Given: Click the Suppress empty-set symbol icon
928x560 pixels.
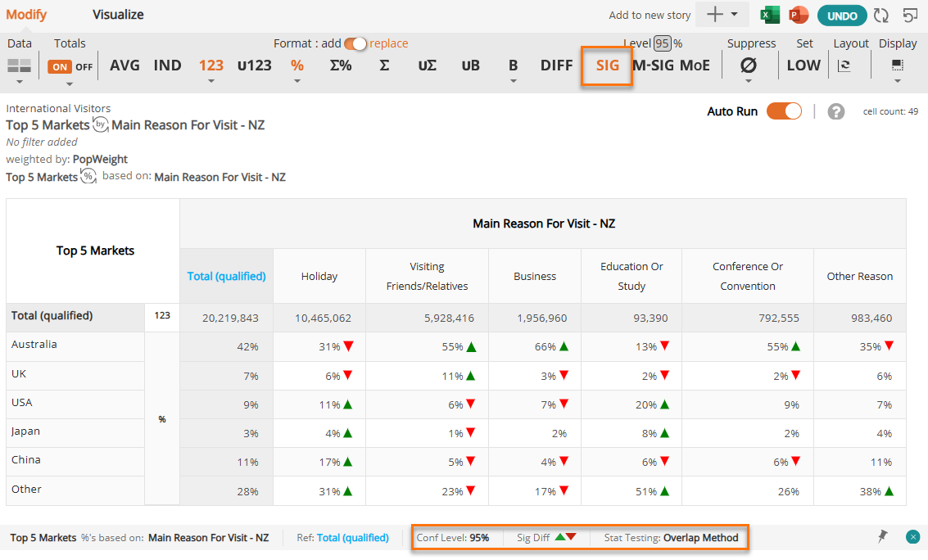Looking at the screenshot, I should [748, 65].
